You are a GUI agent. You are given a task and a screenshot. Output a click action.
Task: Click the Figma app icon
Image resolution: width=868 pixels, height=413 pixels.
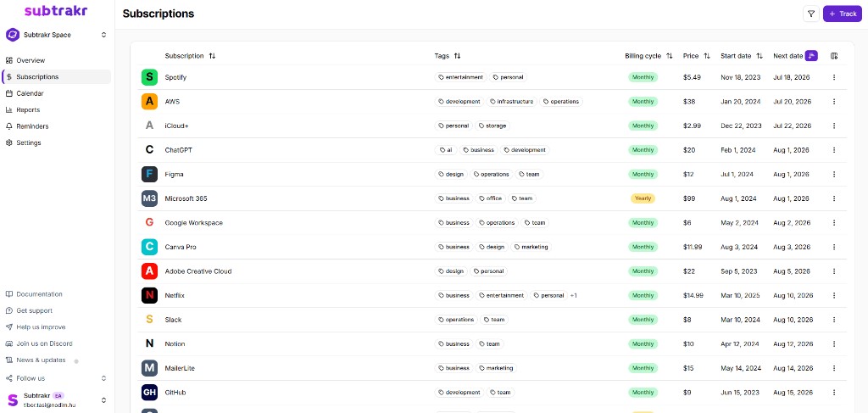149,175
